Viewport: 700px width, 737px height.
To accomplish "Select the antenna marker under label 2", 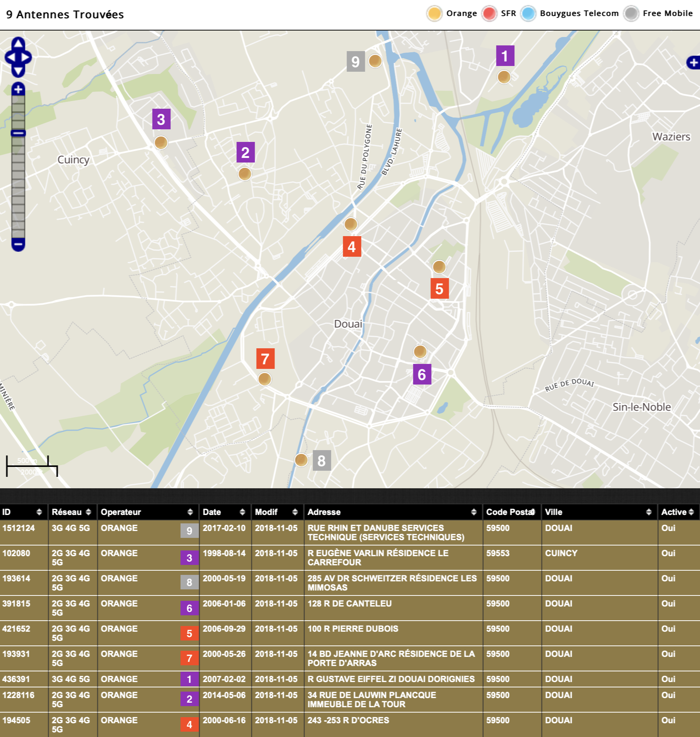I will click(245, 174).
